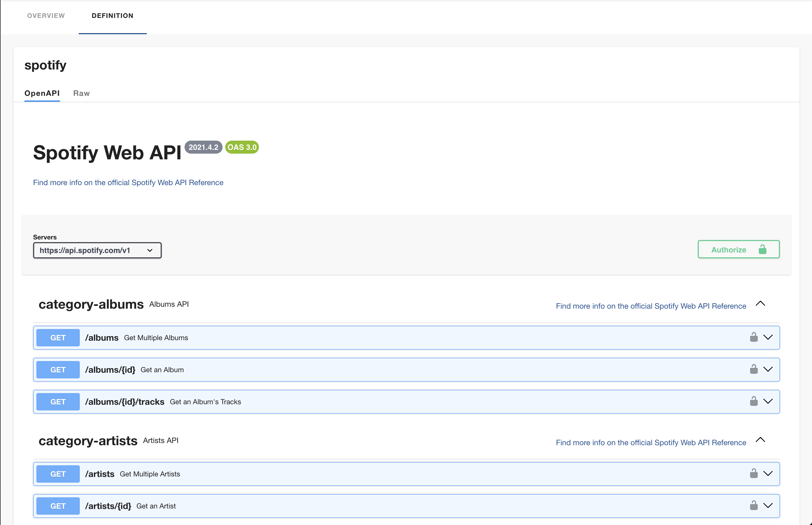Collapse the category-artists section
The height and width of the screenshot is (525, 812).
pos(760,440)
